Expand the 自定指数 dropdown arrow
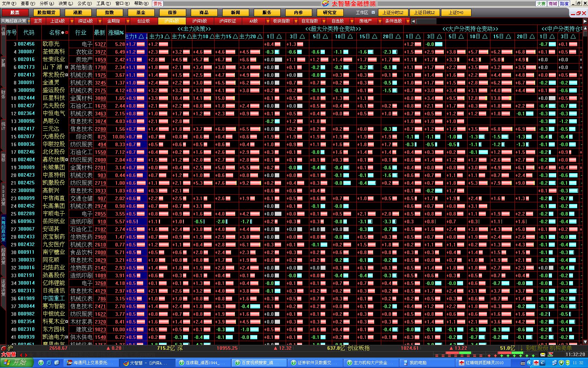Screen dimensions: 588x368 324,21
